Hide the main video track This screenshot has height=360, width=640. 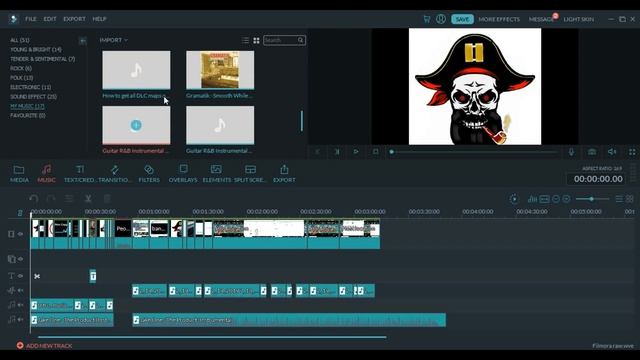point(20,234)
